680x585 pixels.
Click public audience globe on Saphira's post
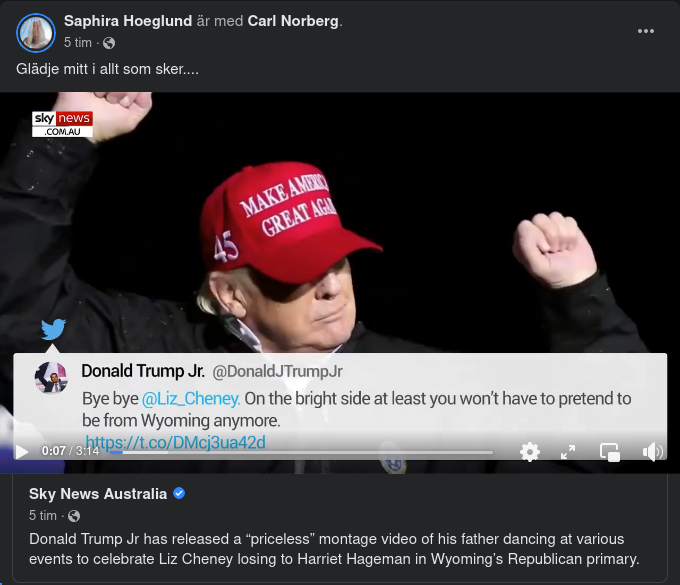[109, 43]
